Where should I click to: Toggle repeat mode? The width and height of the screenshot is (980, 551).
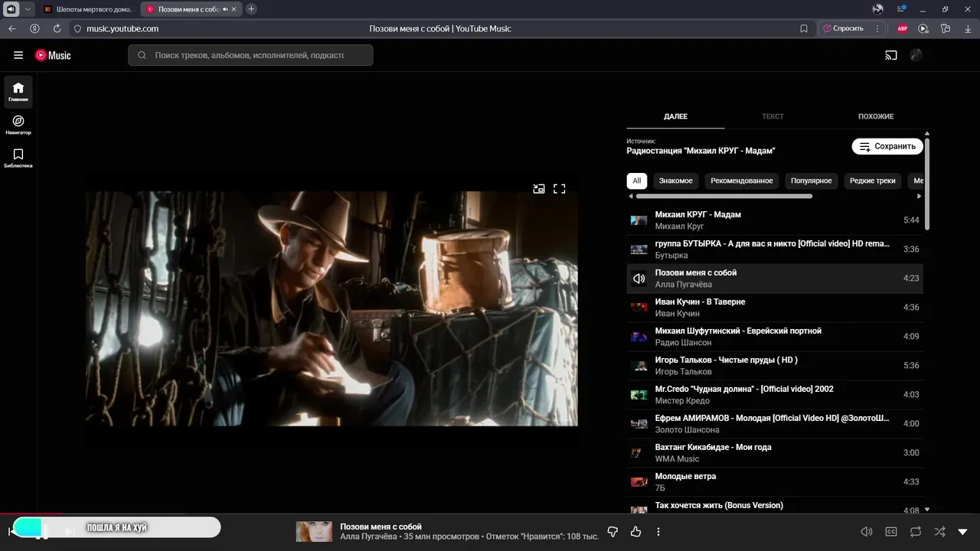(x=916, y=532)
